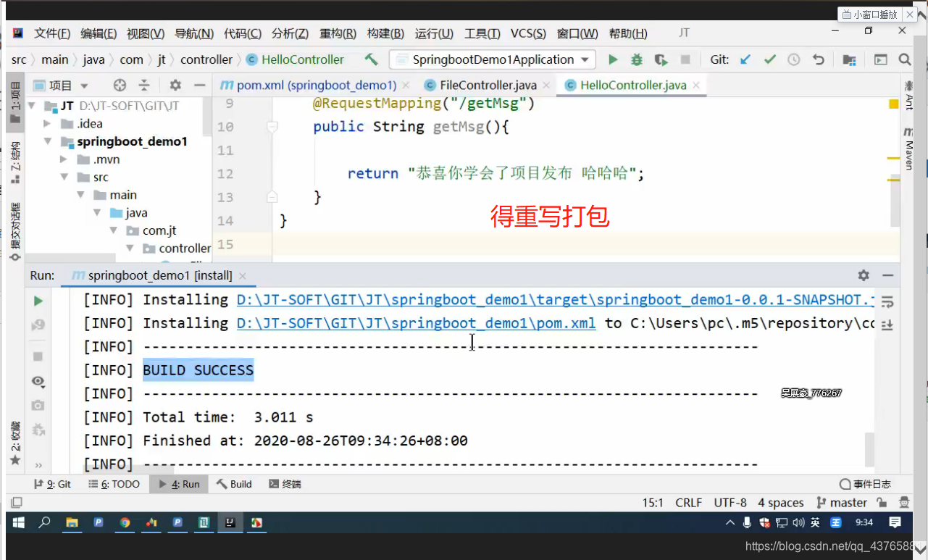Viewport: 928px width, 560px height.
Task: Open Chrome from the taskbar
Action: pyautogui.click(x=125, y=522)
